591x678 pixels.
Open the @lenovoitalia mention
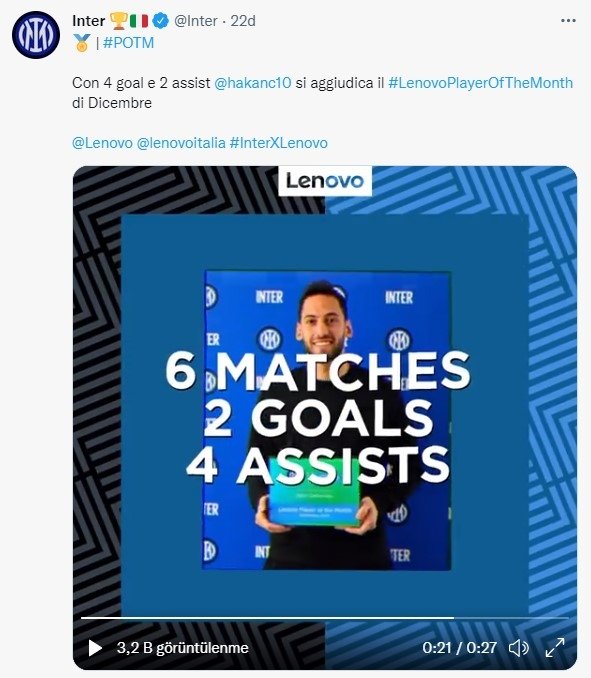[181, 143]
